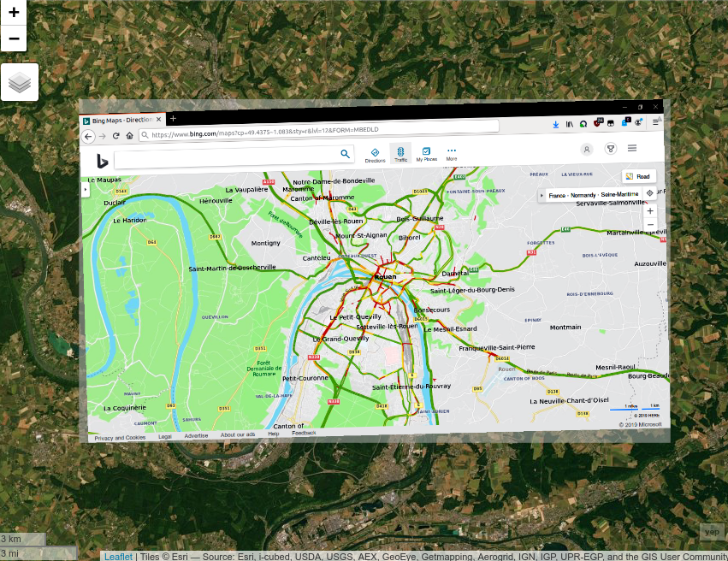Zoom out on the Leaflet satellite map

tap(14, 38)
